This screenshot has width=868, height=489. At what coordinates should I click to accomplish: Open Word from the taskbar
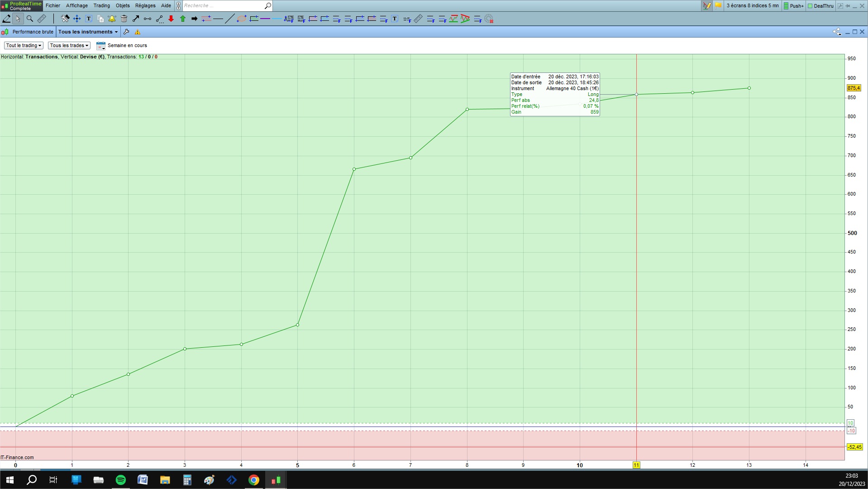[x=143, y=480]
